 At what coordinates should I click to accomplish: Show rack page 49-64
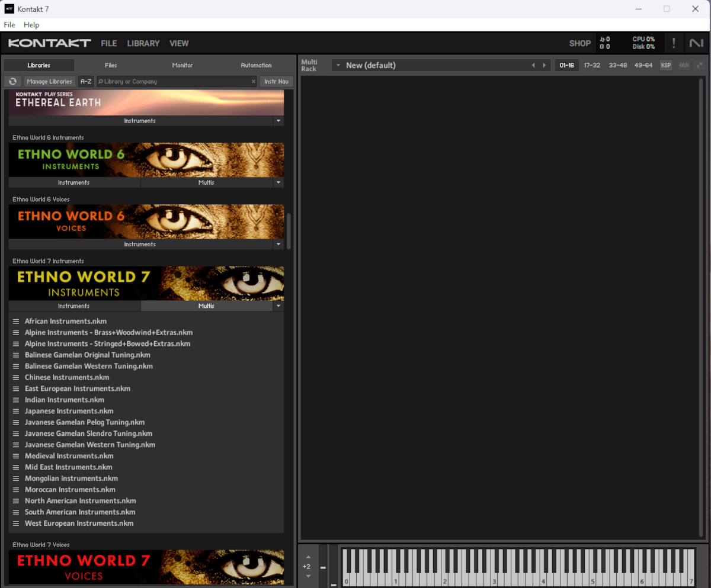tap(643, 65)
